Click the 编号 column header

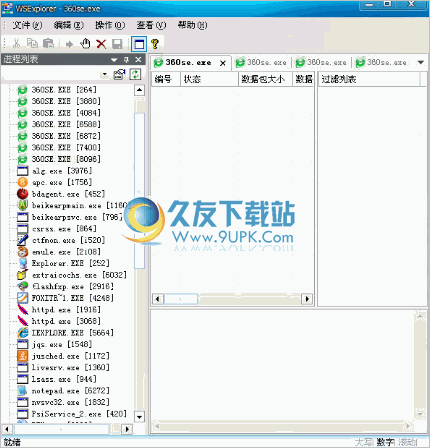(166, 79)
